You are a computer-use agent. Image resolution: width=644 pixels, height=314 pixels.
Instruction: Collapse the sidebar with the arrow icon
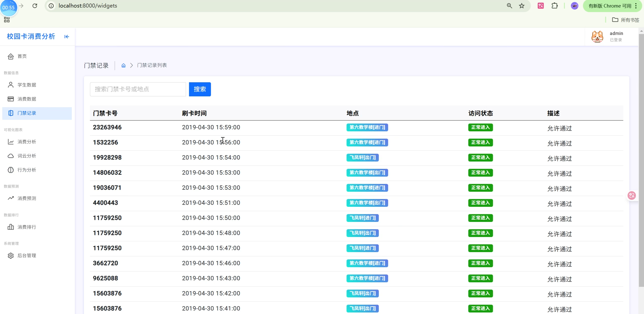coord(67,37)
